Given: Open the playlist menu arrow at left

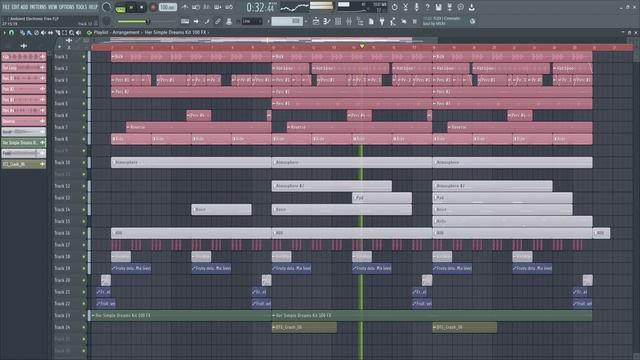Looking at the screenshot, I should [4, 32].
